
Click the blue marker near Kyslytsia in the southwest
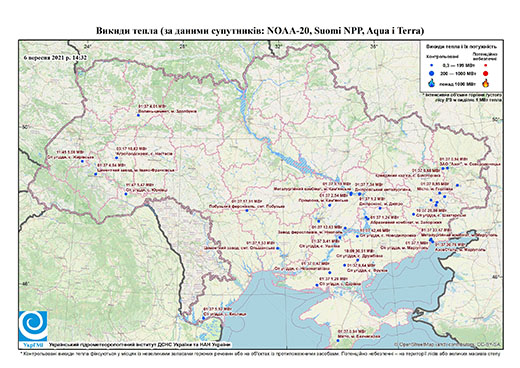tap(203, 318)
